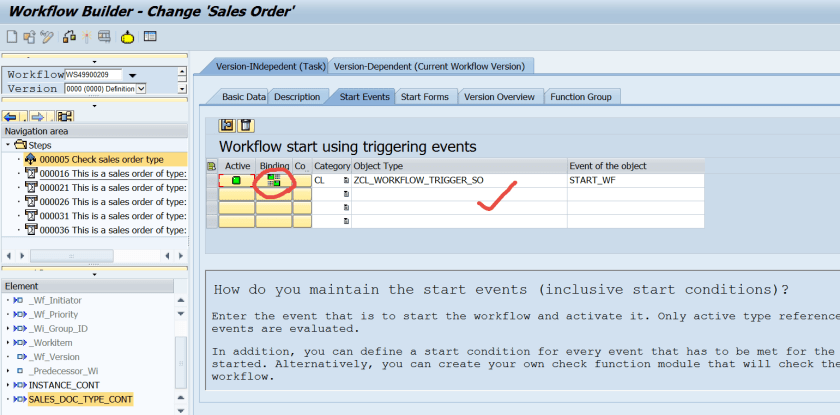The image size is (840, 415).
Task: Expand the _Workitem element node
Action: 8,342
